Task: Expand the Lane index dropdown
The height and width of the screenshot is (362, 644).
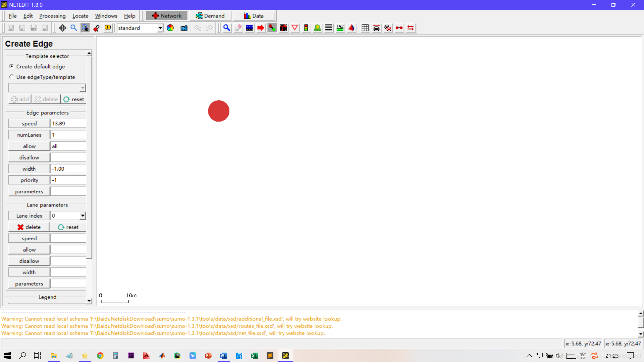Action: click(x=83, y=216)
